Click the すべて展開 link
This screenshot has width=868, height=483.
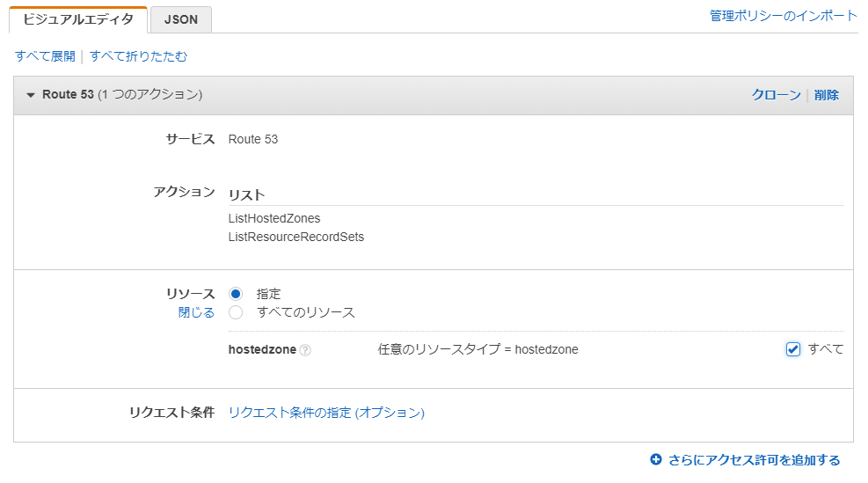pyautogui.click(x=45, y=56)
